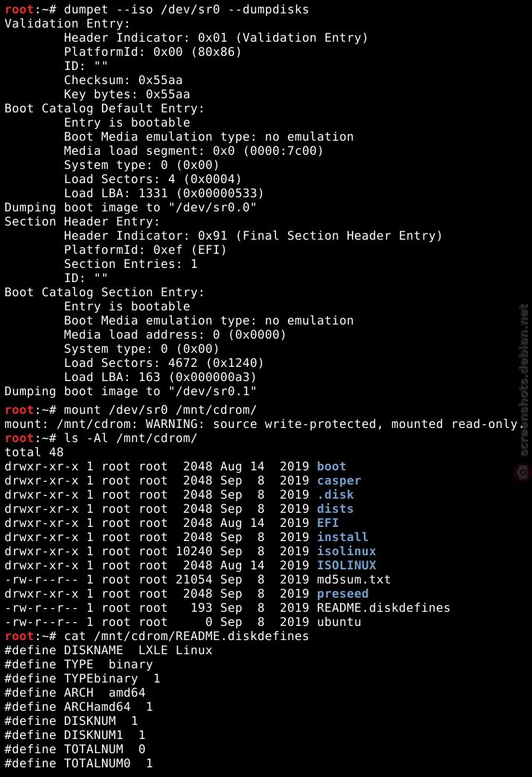Click the lowercase isolinux directory

[346, 551]
